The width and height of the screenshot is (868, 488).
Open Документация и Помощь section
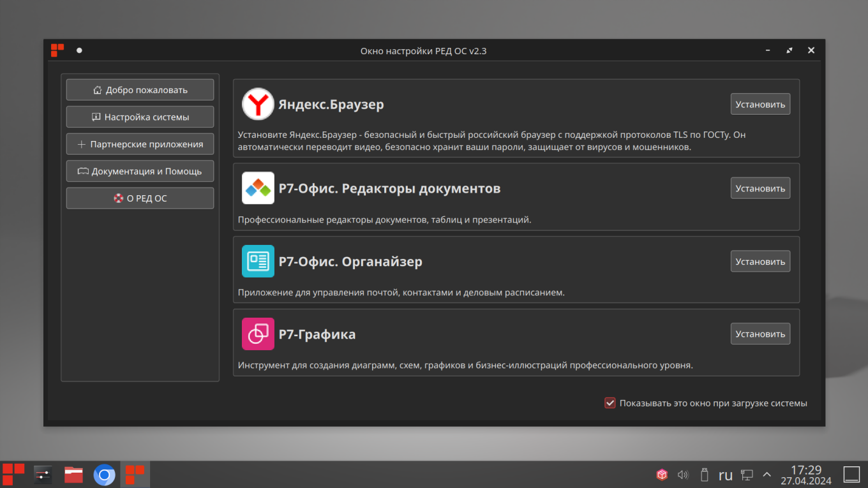140,171
